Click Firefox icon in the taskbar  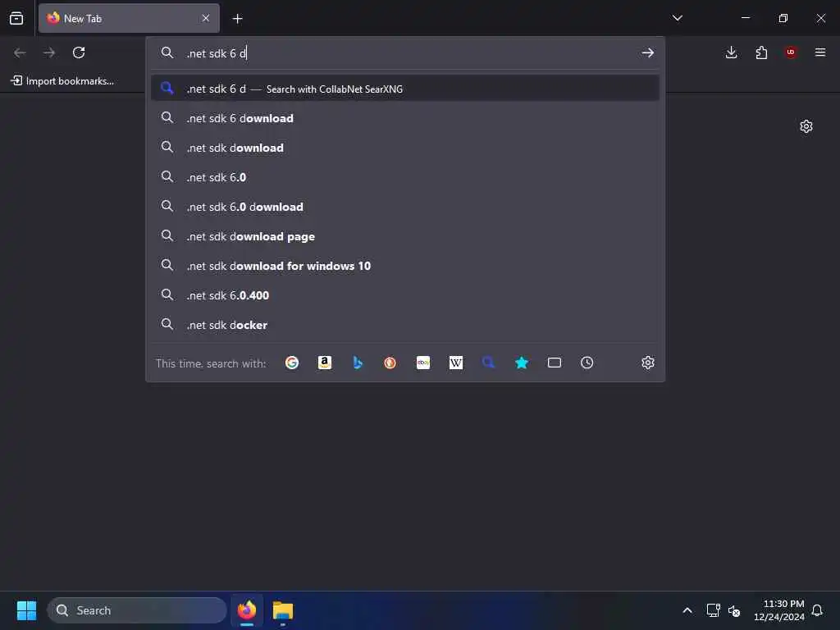[247, 610]
